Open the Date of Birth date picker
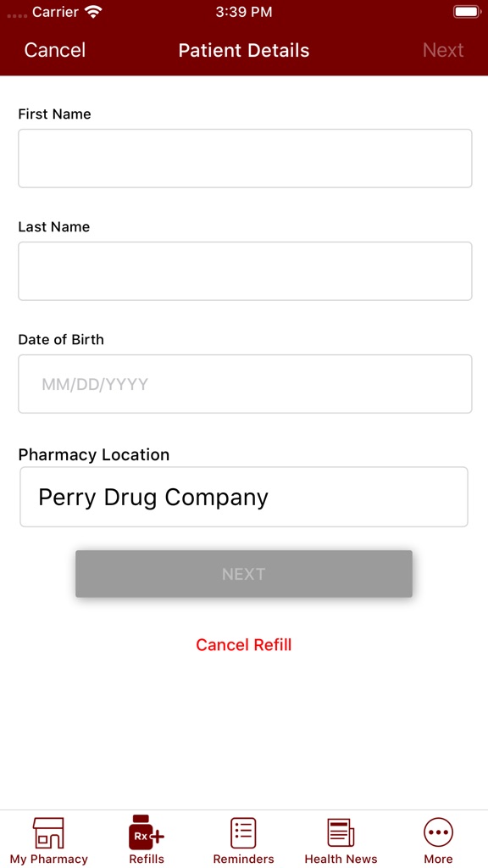This screenshot has height=868, width=488. point(244,383)
